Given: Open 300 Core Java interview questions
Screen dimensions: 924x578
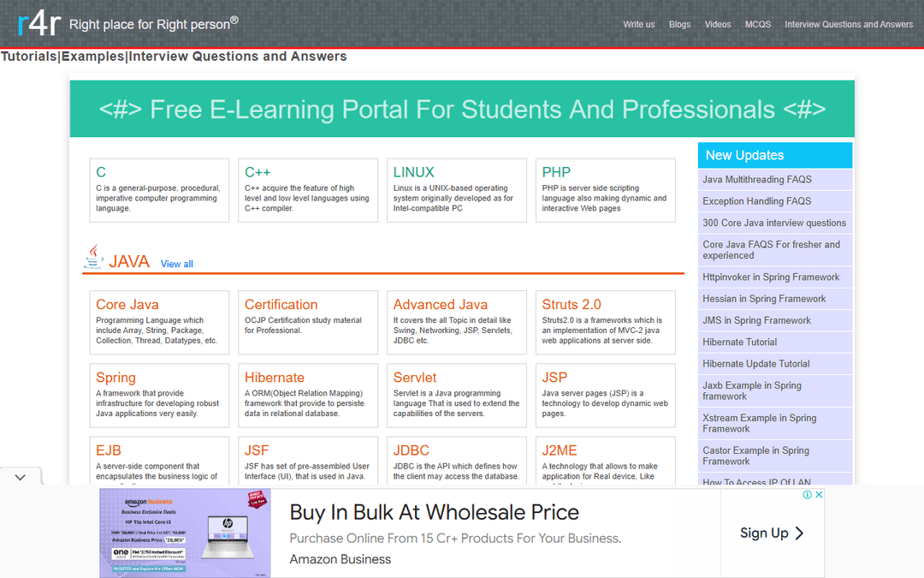Looking at the screenshot, I should 775,223.
